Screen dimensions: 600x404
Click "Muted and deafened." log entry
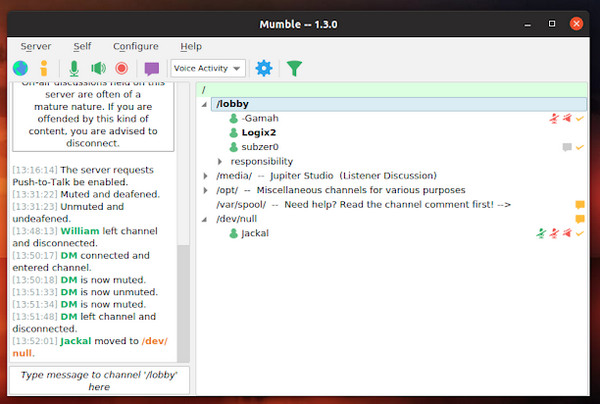pyautogui.click(x=110, y=194)
